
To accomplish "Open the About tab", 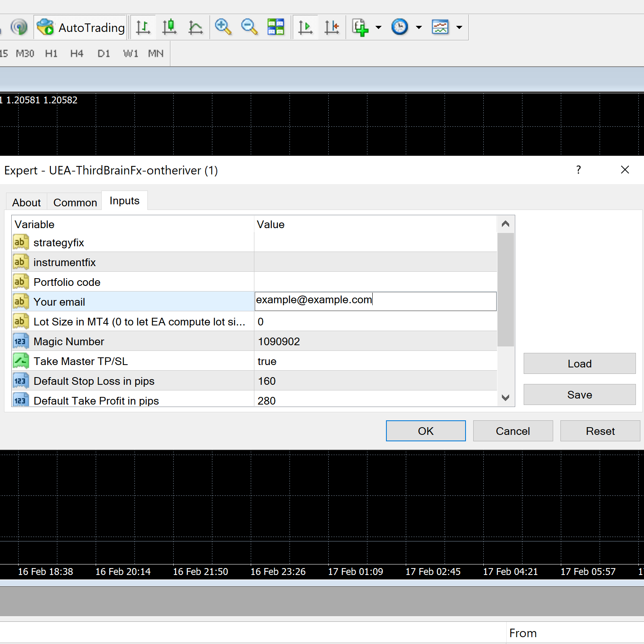I will pos(27,202).
